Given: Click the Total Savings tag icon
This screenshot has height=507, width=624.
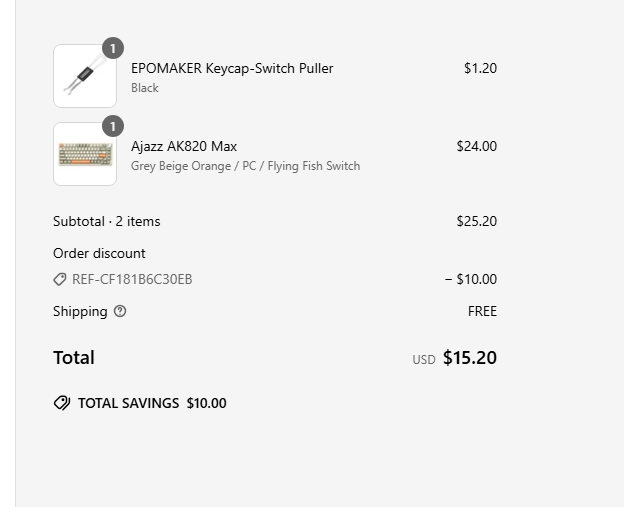Looking at the screenshot, I should click(x=62, y=403).
